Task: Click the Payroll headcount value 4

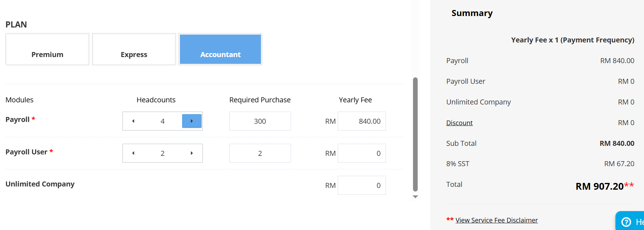Action: click(162, 121)
